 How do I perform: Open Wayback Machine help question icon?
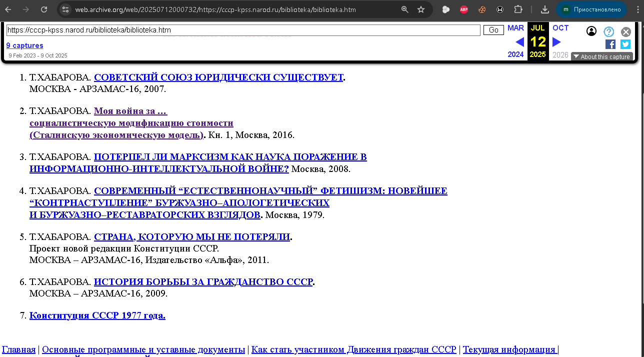[x=608, y=31]
